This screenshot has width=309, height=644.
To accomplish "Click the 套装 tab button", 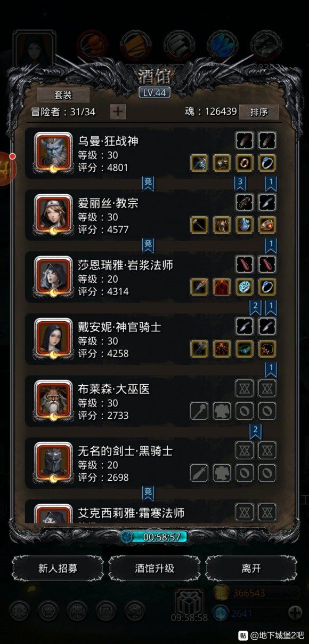I will [63, 95].
